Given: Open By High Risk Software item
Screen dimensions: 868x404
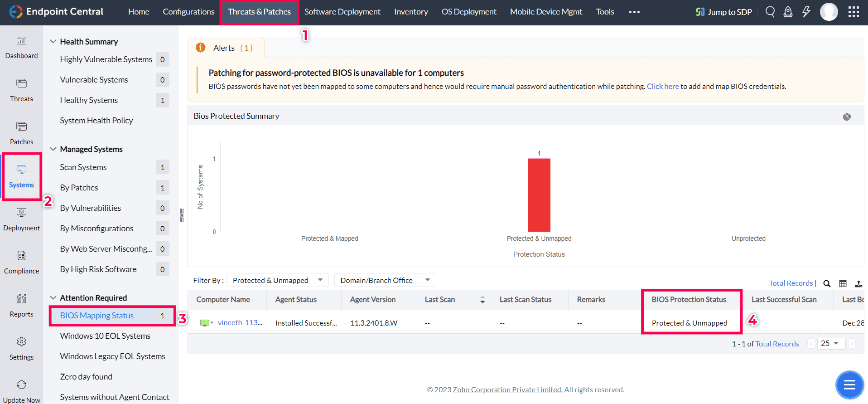Looking at the screenshot, I should [98, 269].
